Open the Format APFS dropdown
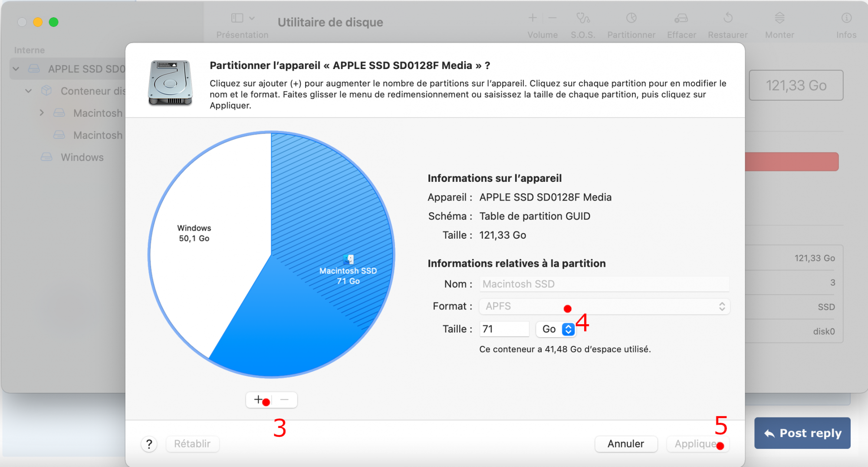 (604, 306)
